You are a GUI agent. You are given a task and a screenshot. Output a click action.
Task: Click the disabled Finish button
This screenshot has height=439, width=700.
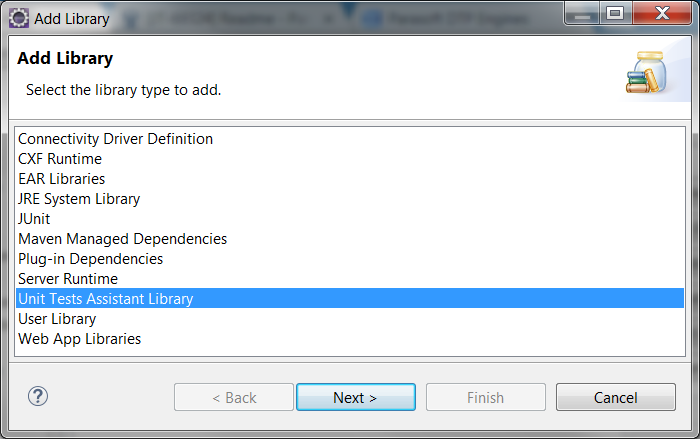tap(486, 397)
